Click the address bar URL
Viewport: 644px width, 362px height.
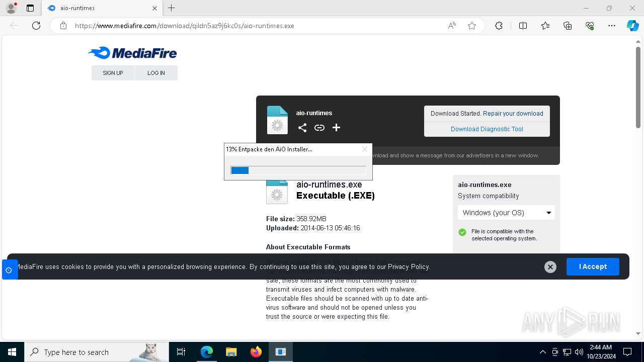(185, 26)
